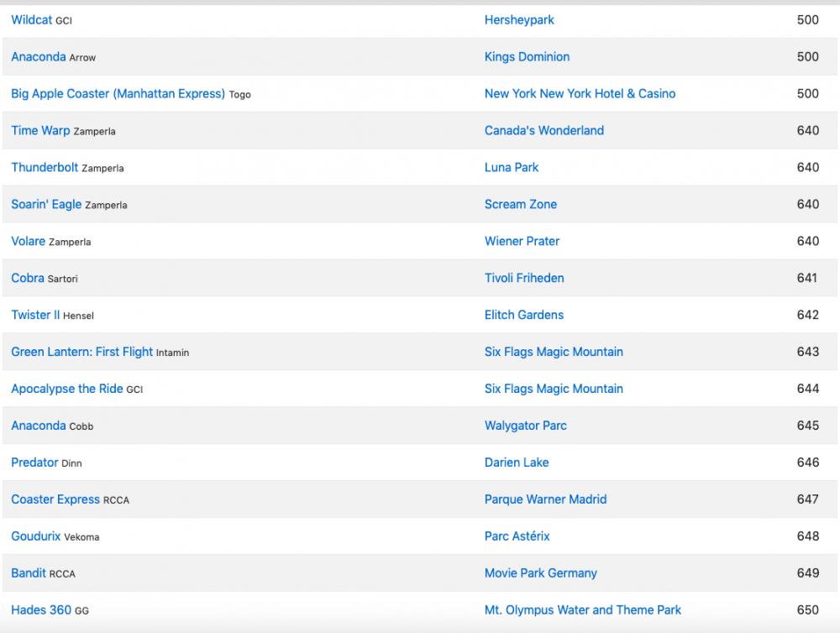Go to Canada's Wonderland page

pos(543,131)
